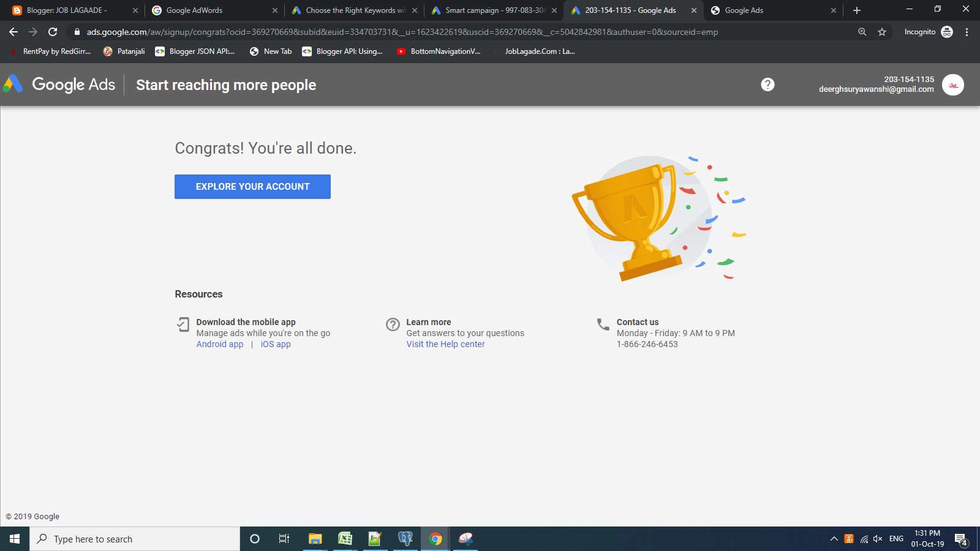Open the Chrome three-dot menu
The image size is (980, 551).
(967, 32)
